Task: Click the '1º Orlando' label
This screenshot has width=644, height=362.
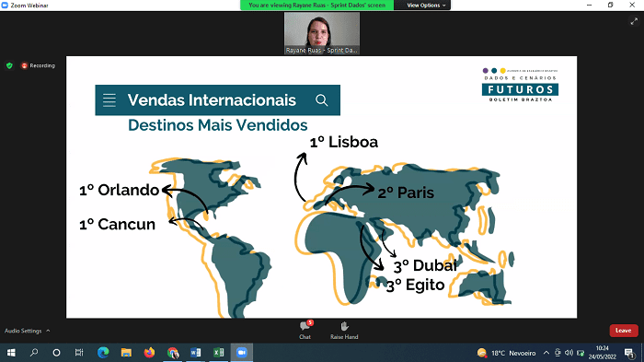Action: point(119,190)
